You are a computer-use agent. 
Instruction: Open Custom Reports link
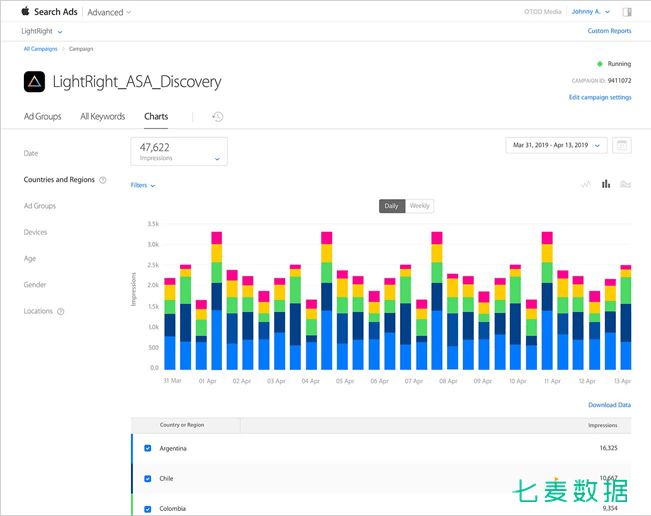(x=609, y=31)
